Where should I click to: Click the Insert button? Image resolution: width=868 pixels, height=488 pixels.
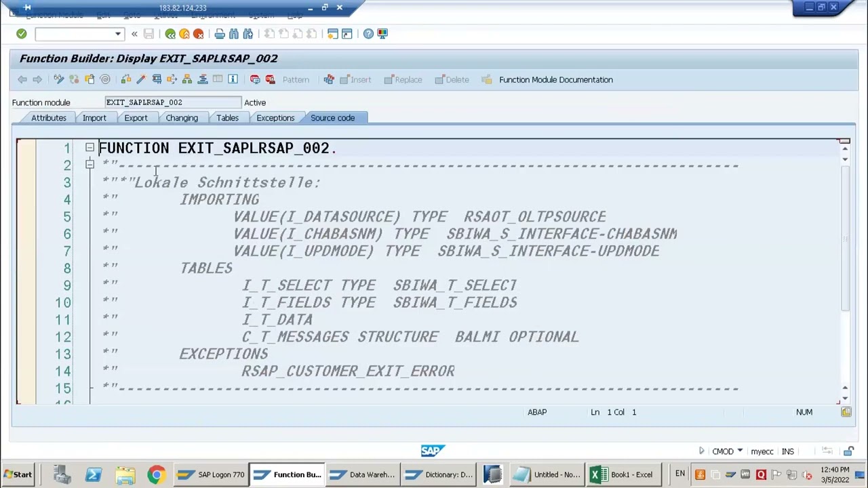pos(355,80)
